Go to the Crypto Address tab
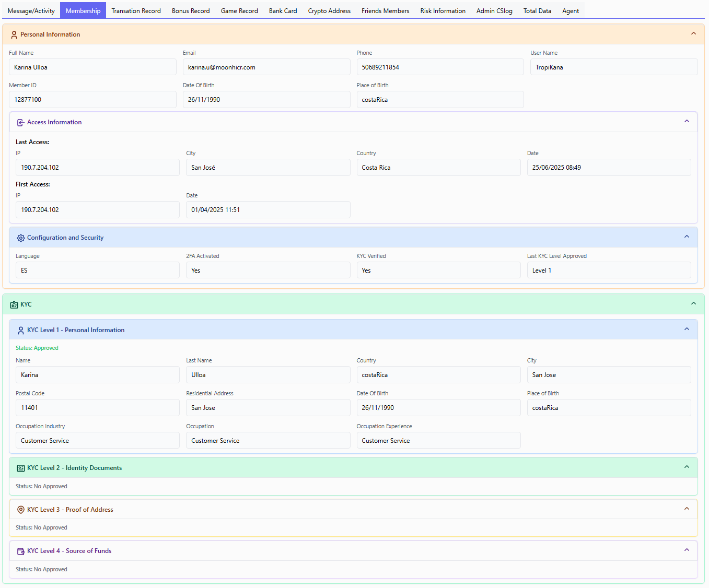 tap(329, 11)
